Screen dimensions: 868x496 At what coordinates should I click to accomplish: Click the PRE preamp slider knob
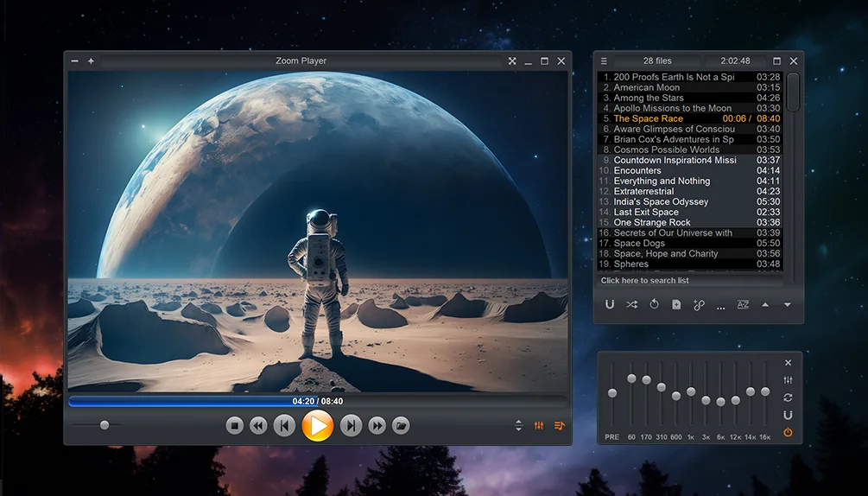point(612,393)
